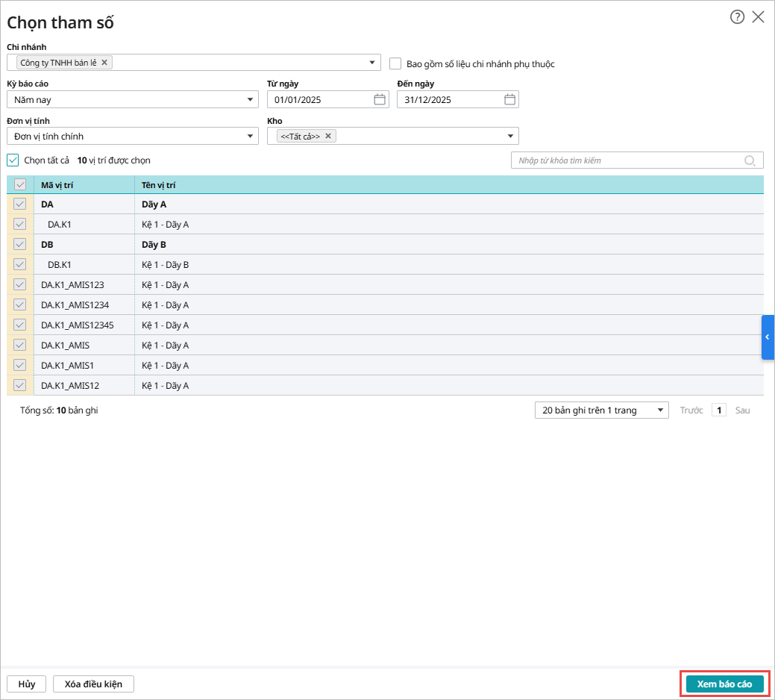Uncheck the DA.K1_AMIS123 row checkbox
The height and width of the screenshot is (700, 775).
[20, 284]
